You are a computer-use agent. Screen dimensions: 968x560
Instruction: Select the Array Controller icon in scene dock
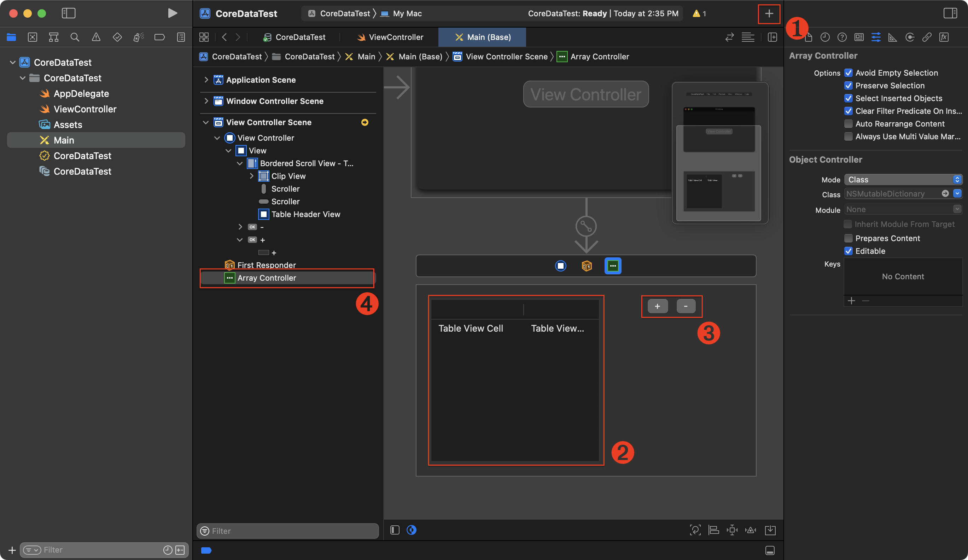613,266
